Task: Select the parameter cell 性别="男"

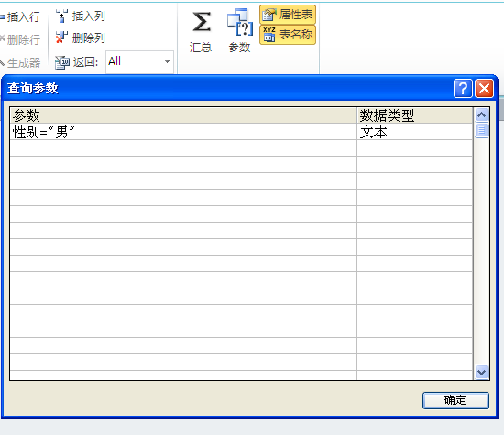Action: 183,132
